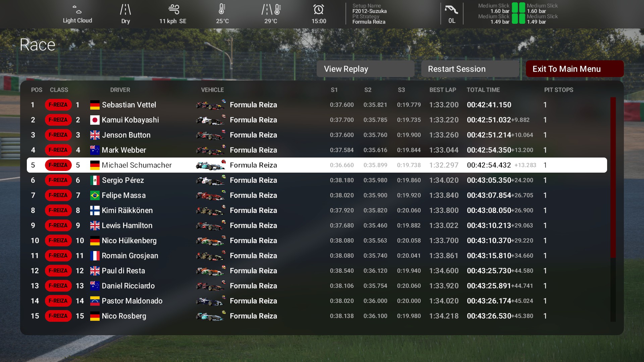The width and height of the screenshot is (644, 362).
Task: Click Felipe Massa's car thumbnail
Action: click(211, 195)
